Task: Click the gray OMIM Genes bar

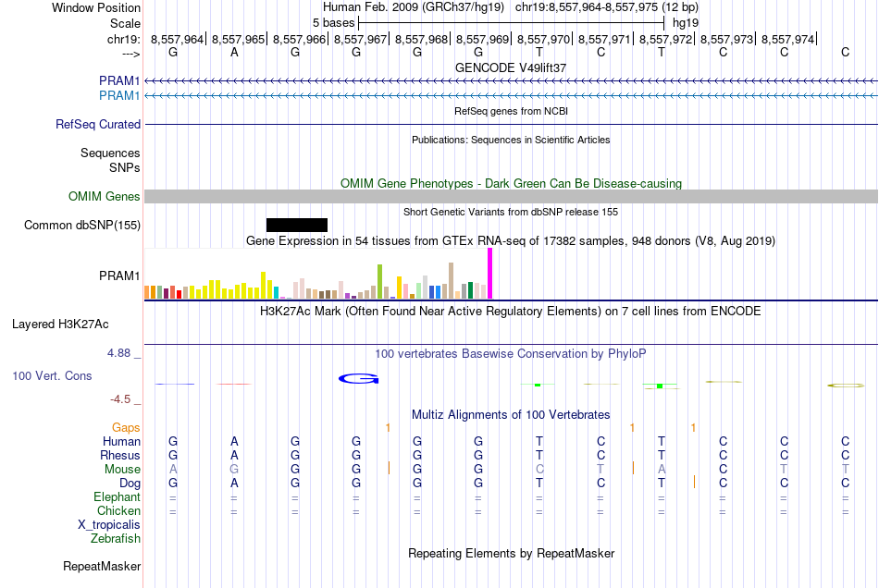Action: 511,197
